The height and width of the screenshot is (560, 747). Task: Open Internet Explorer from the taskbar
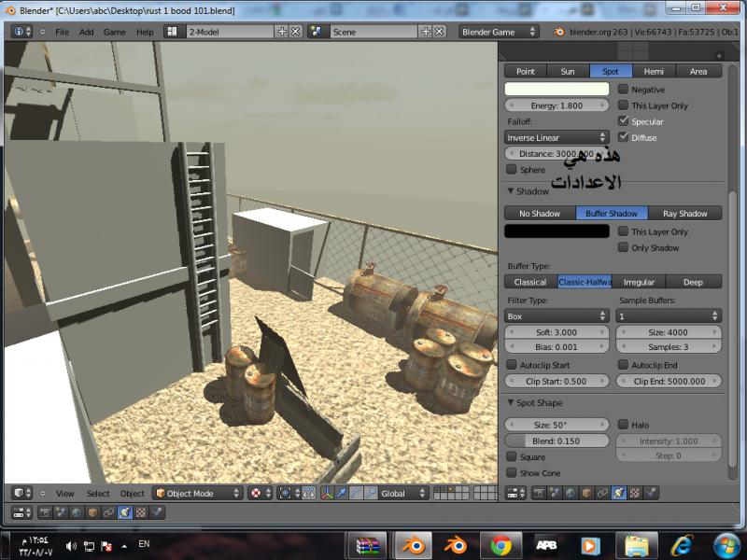[683, 545]
